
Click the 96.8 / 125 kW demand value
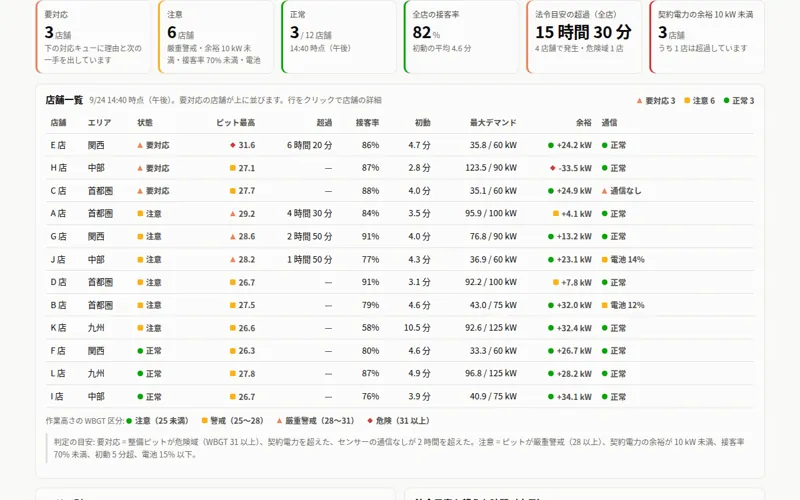491,373
